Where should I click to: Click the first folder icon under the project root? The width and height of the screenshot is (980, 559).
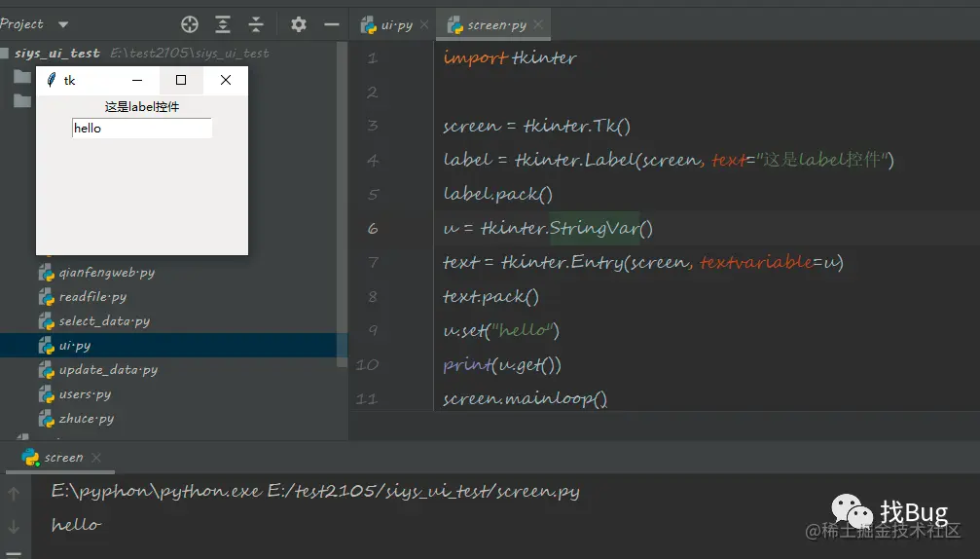point(22,77)
